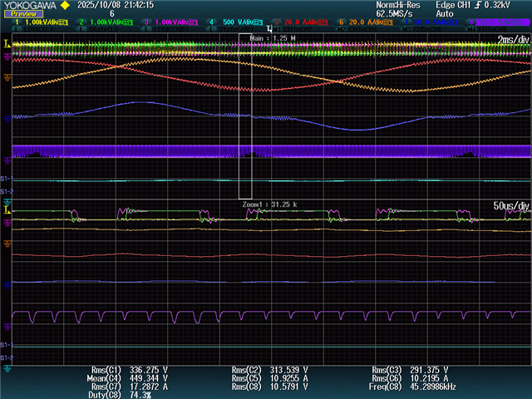Image resolution: width=532 pixels, height=399 pixels.
Task: Click blue ground marker in Zoom1 window
Action: pos(7,285)
